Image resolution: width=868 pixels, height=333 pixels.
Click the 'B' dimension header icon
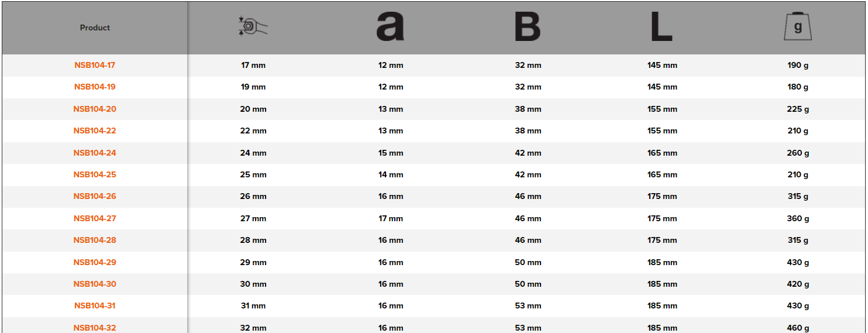(x=528, y=28)
